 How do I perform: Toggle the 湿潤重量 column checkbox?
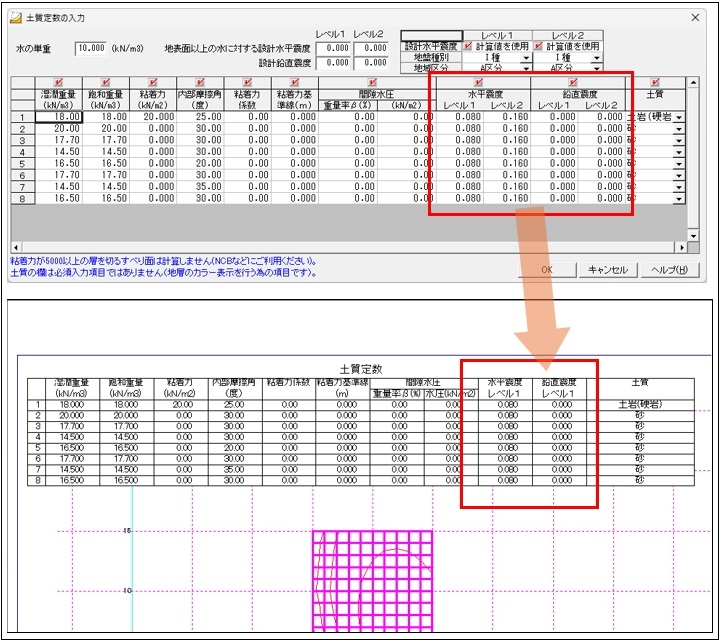click(x=58, y=82)
